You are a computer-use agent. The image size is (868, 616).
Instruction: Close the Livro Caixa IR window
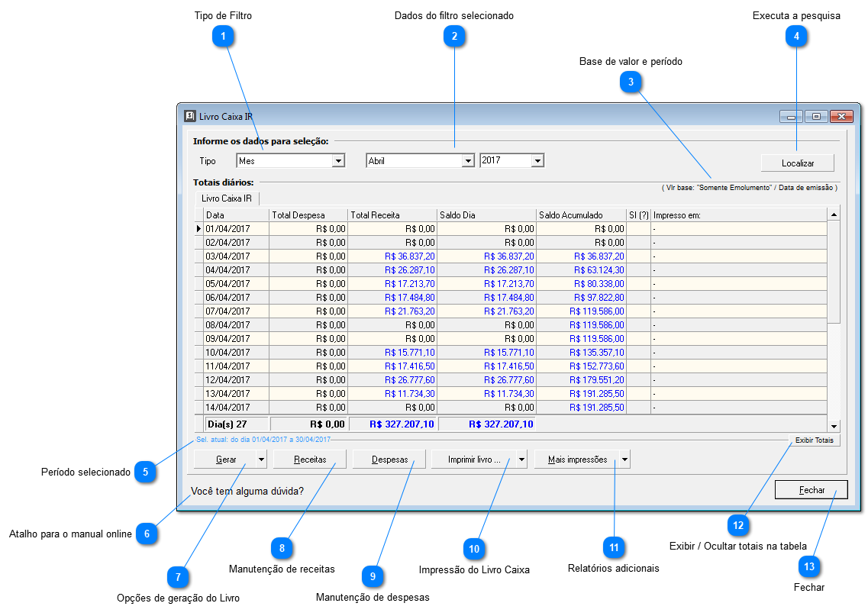click(841, 116)
